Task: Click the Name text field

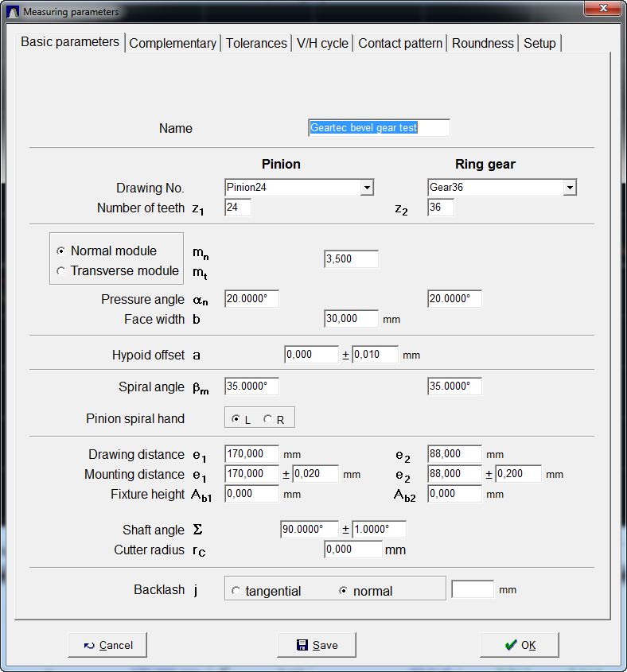Action: pos(379,128)
